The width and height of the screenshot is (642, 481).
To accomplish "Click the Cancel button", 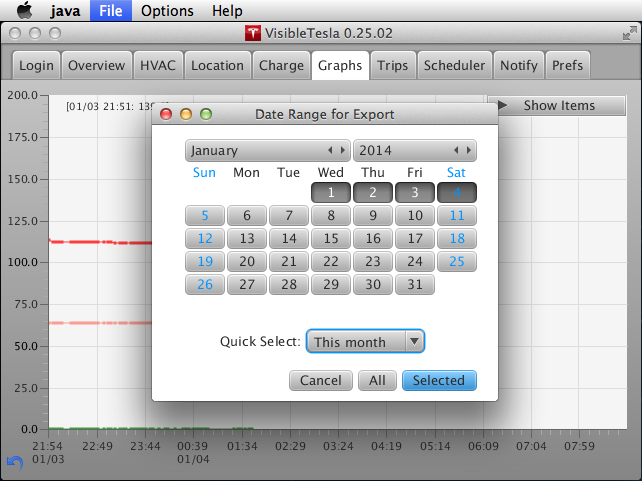I will pos(321,380).
